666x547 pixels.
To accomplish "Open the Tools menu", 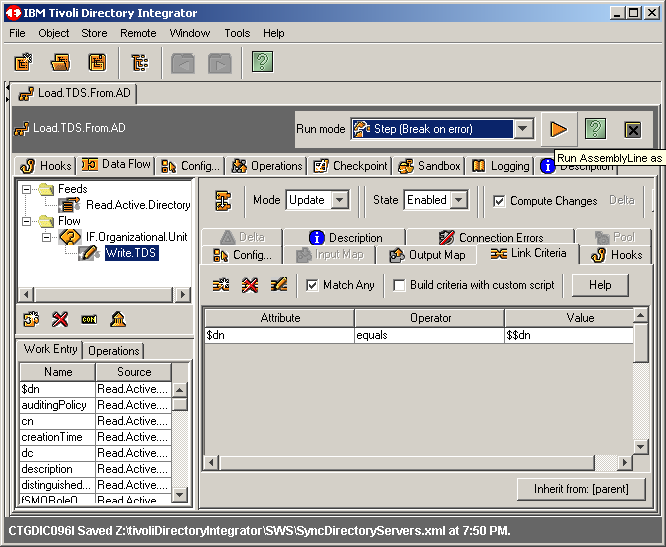I will click(237, 33).
